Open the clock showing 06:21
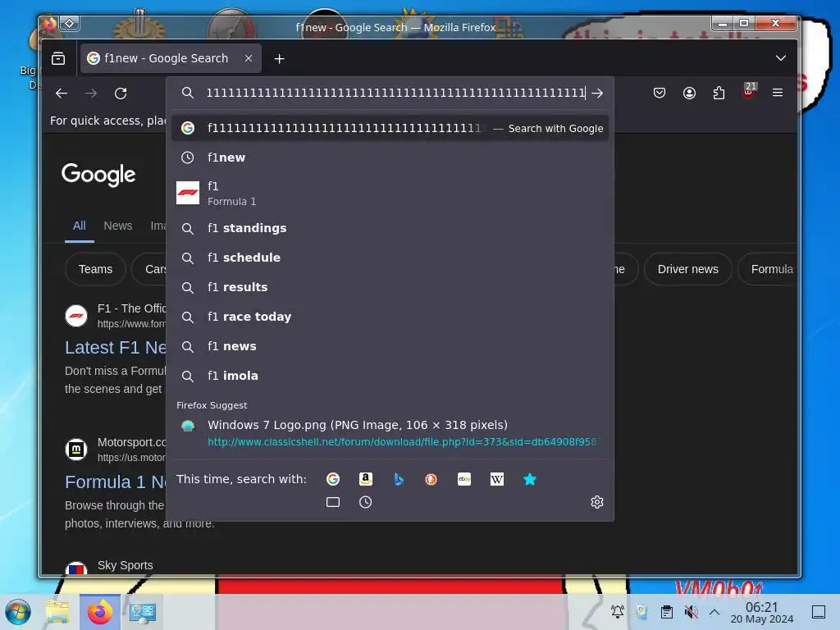 pyautogui.click(x=762, y=612)
